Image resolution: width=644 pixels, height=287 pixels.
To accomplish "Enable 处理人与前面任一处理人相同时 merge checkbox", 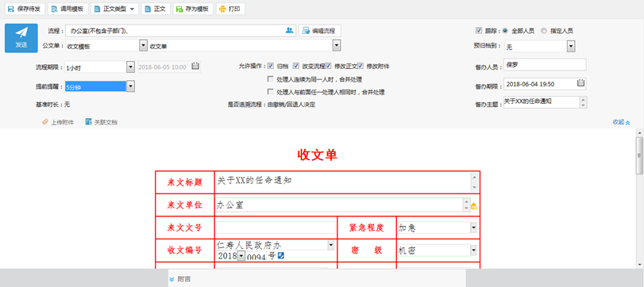I will tap(270, 92).
